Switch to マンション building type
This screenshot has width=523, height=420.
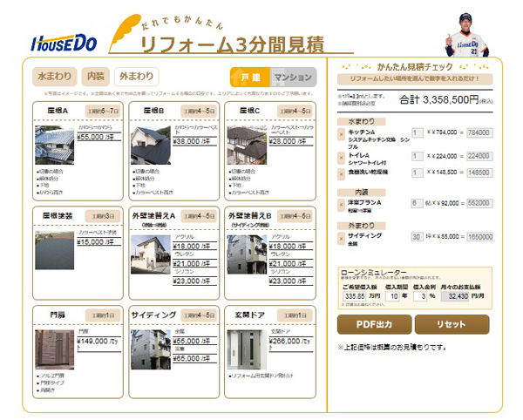(293, 77)
